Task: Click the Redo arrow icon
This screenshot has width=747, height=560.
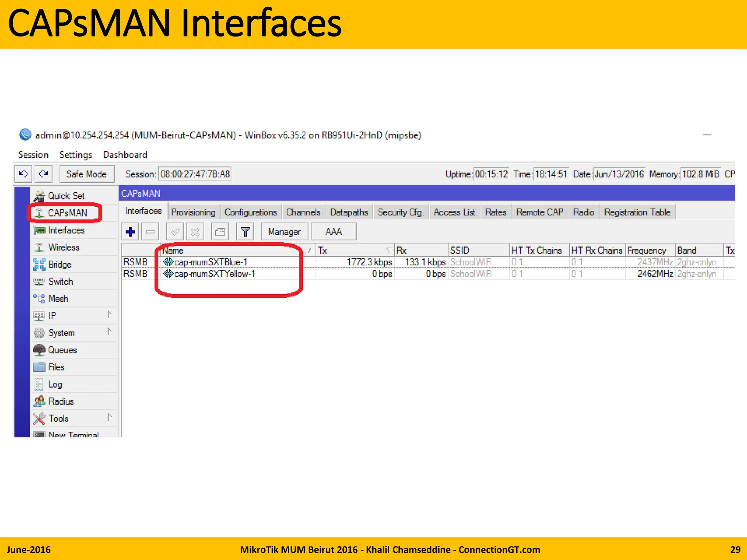Action: click(x=43, y=174)
